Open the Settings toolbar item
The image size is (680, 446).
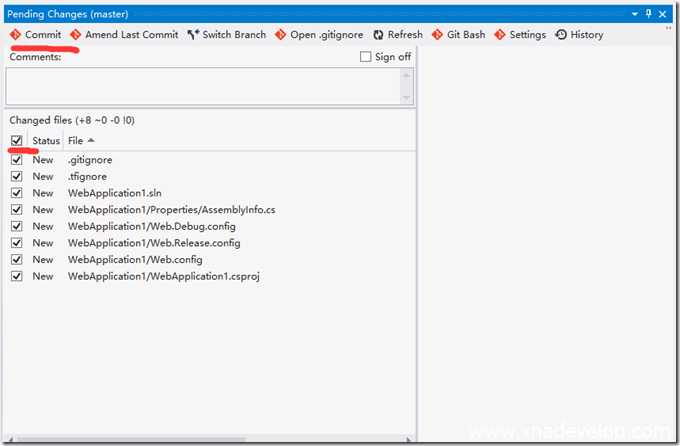click(500, 35)
